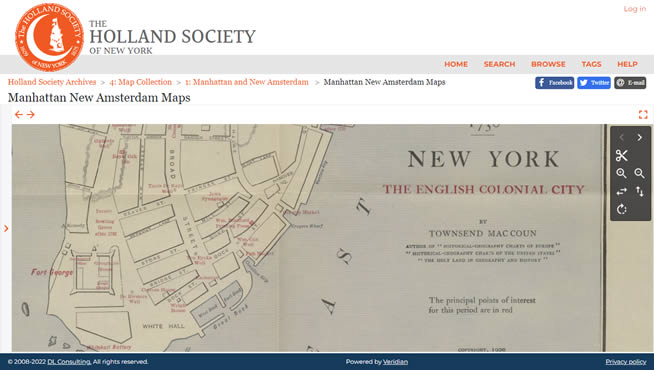Go to next page in viewer panel

639,137
